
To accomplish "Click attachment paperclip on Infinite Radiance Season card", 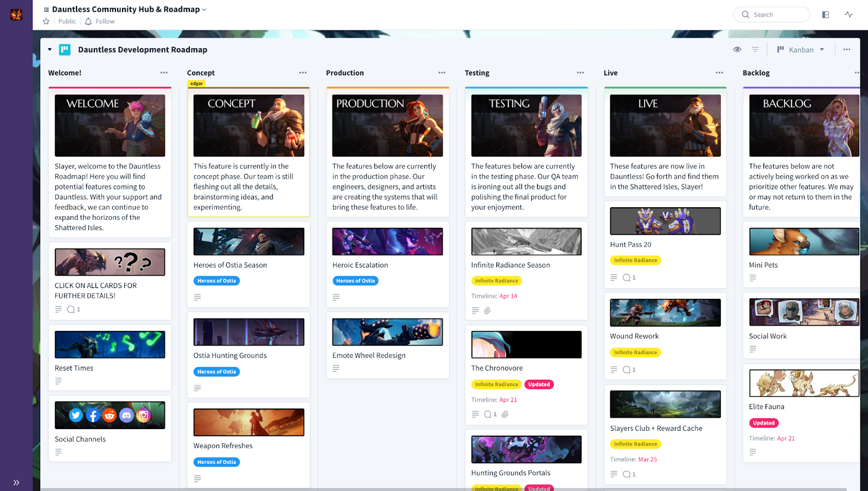I will click(x=488, y=311).
